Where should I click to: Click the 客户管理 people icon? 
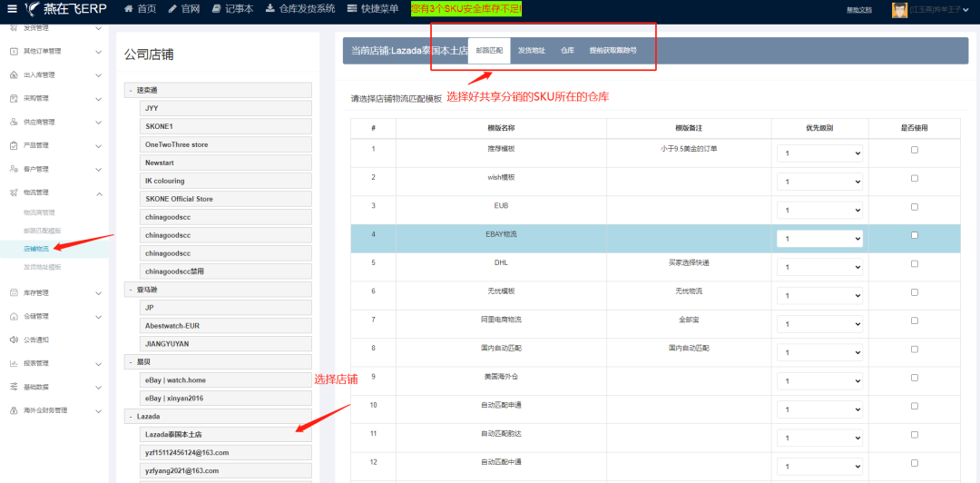pos(14,169)
